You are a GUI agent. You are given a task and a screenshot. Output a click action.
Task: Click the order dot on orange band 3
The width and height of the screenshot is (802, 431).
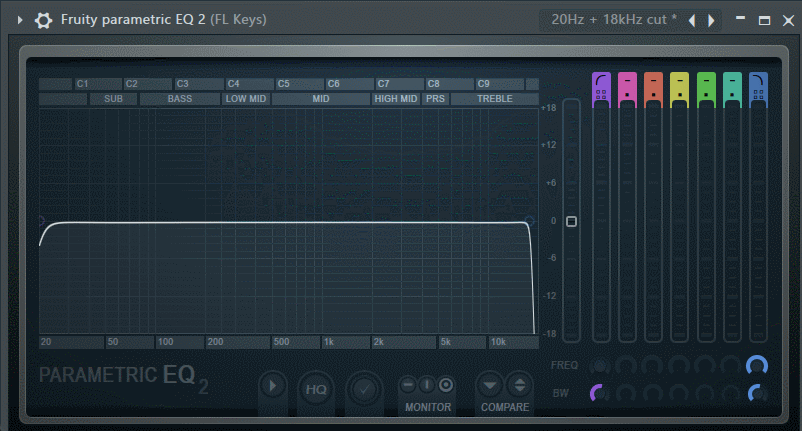click(x=653, y=95)
